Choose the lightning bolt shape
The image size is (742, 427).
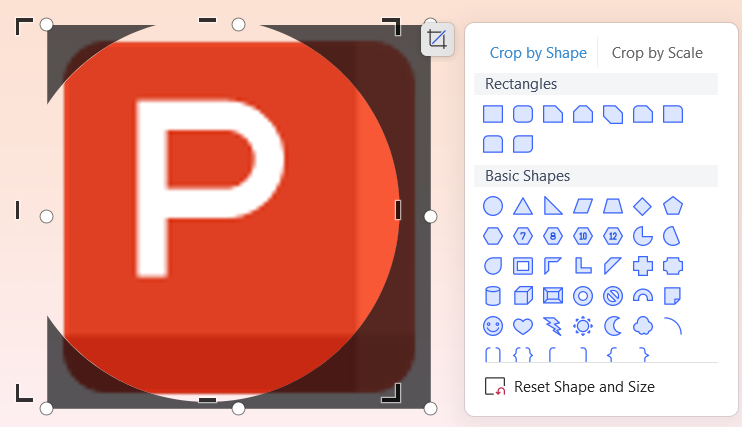pyautogui.click(x=553, y=326)
